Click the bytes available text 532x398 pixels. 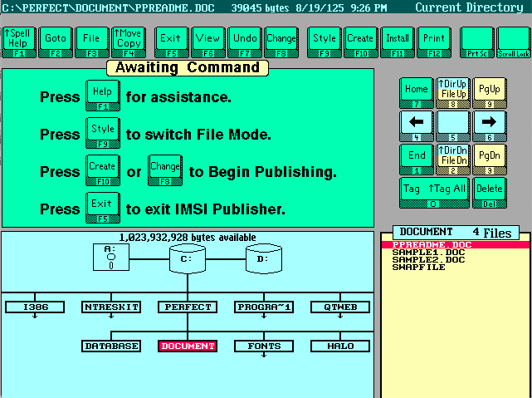pos(188,238)
